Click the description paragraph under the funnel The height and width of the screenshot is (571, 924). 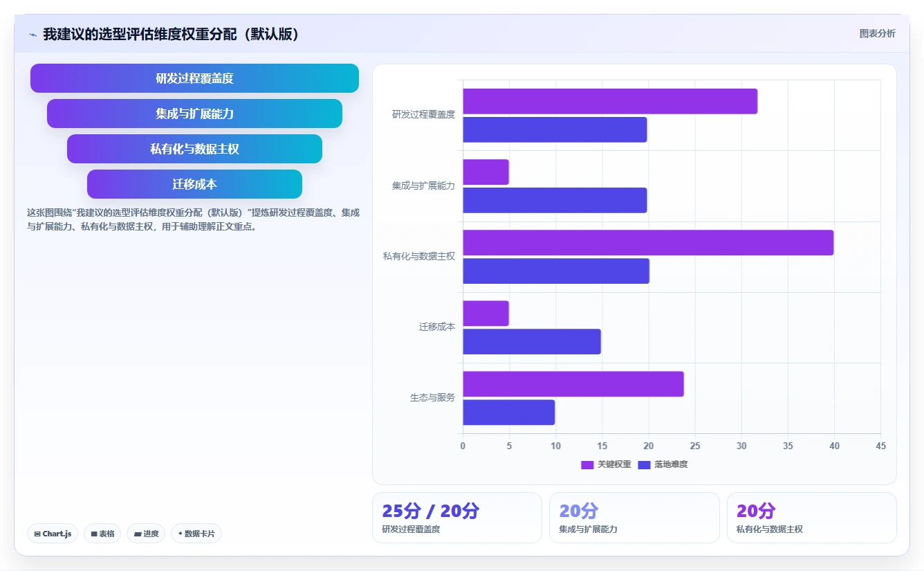tap(194, 219)
